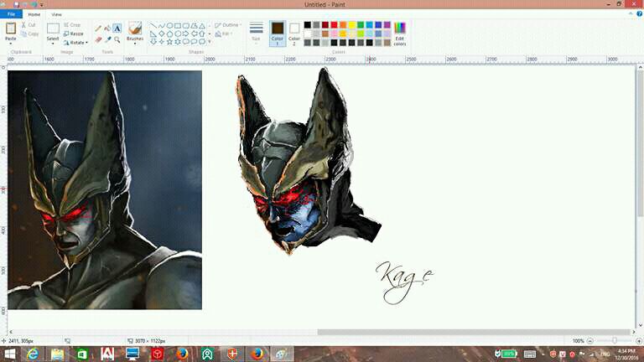This screenshot has height=362, width=644.
Task: Pick the bright red palette color
Action: coord(334,25)
